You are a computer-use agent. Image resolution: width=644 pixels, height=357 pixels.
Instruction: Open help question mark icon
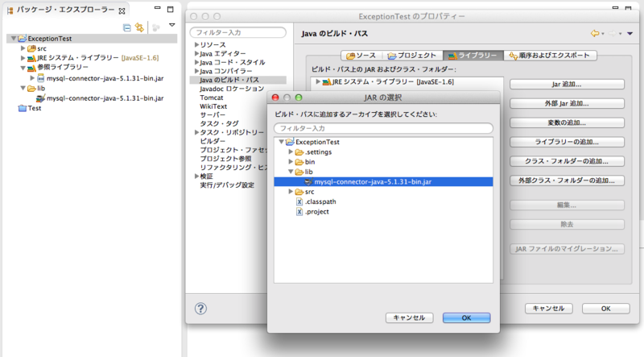200,309
